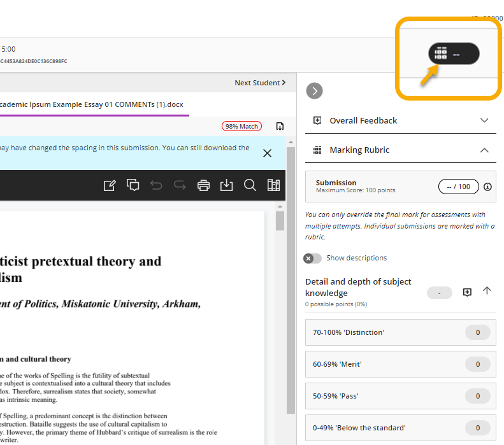Image resolution: width=504 pixels, height=445 pixels.
Task: Open the content library icon in toolbar
Action: (x=273, y=185)
